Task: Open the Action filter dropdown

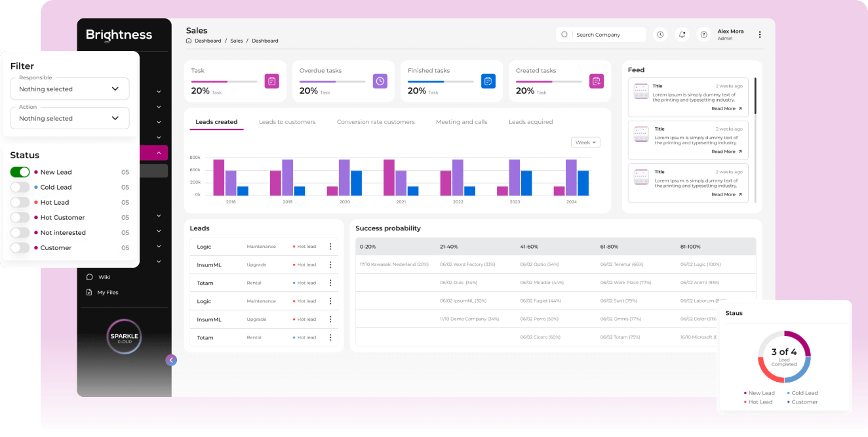Action: pyautogui.click(x=69, y=118)
